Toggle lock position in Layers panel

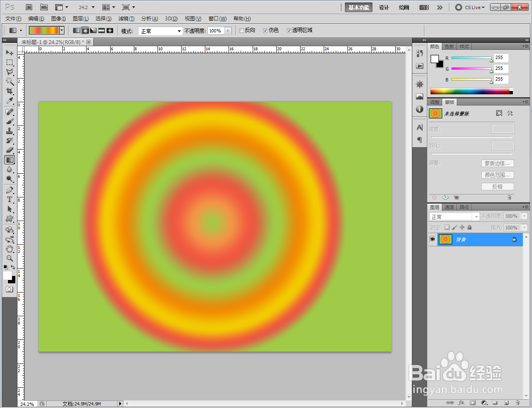(462, 227)
